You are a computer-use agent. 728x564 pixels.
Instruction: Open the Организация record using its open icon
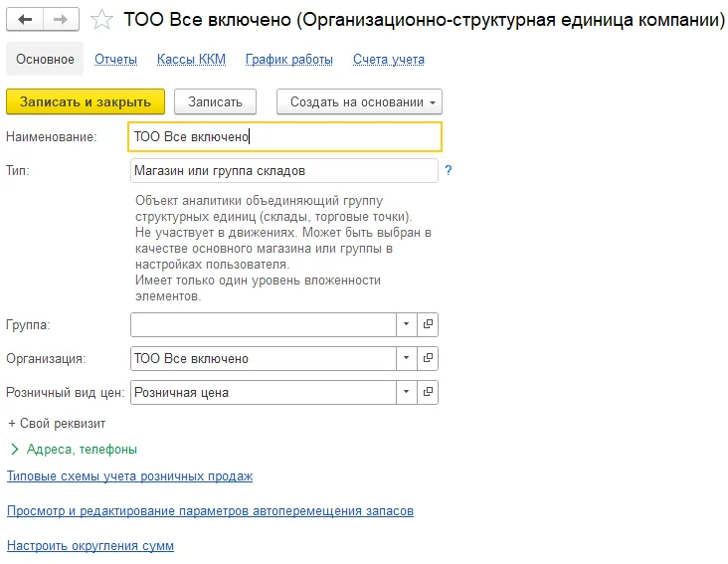click(428, 358)
